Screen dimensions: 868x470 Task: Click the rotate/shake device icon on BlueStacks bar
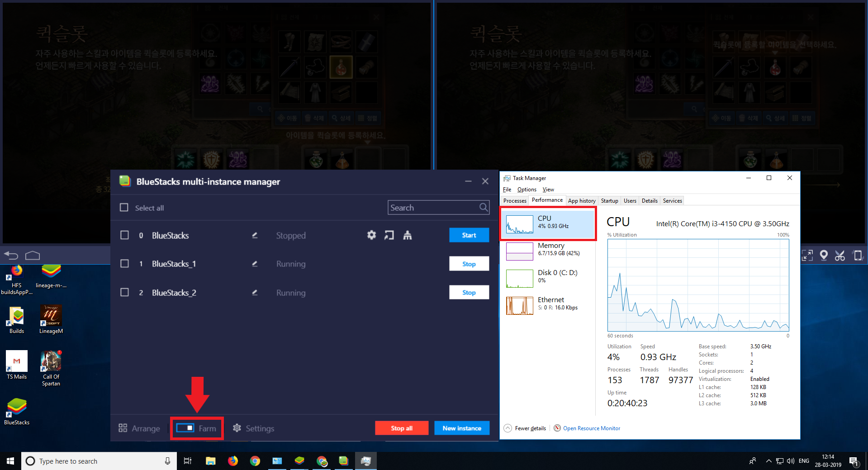[x=858, y=256]
